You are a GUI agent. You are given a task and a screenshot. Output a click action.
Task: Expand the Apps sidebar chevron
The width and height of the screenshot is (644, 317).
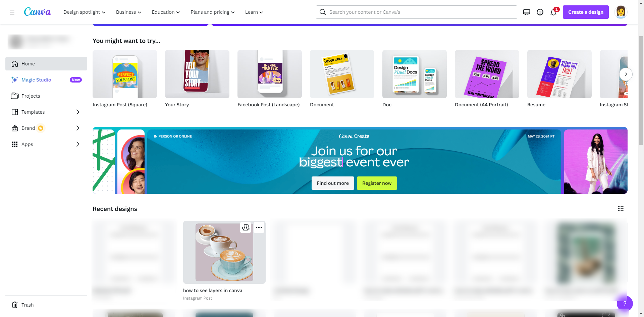click(78, 144)
